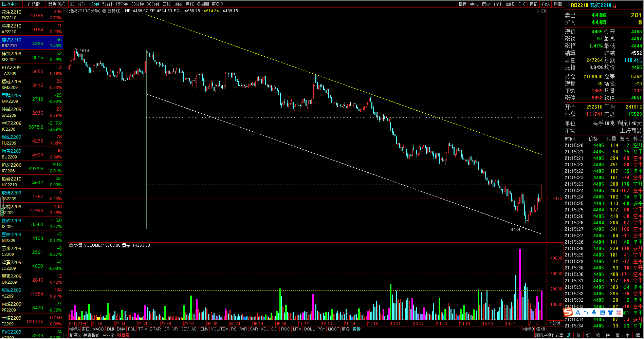Select the MACD indicator

point(98,329)
